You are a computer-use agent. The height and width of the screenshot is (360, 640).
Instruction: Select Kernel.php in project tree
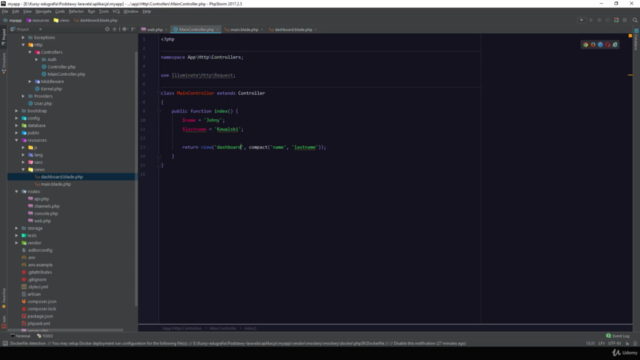(x=51, y=89)
